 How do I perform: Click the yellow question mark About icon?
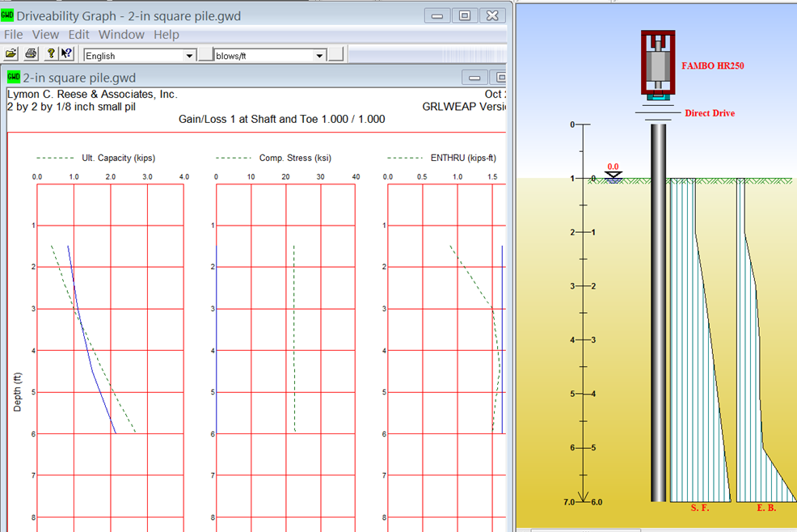click(50, 54)
